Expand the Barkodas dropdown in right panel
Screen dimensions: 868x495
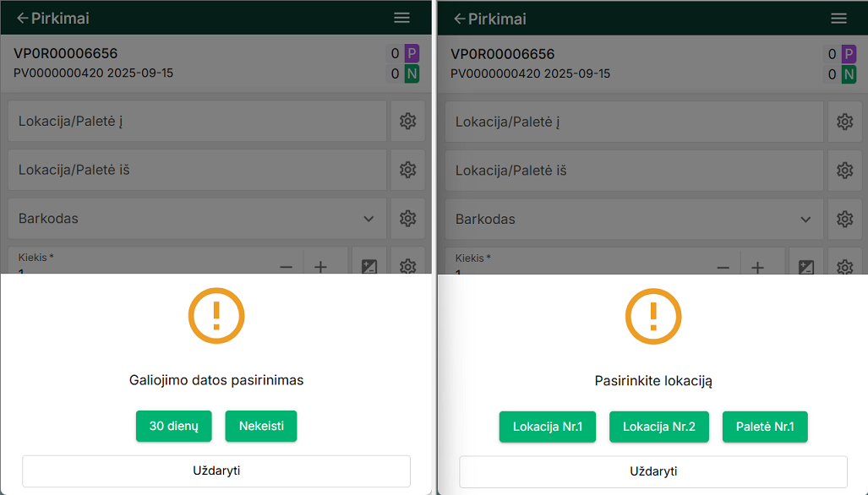(x=805, y=219)
